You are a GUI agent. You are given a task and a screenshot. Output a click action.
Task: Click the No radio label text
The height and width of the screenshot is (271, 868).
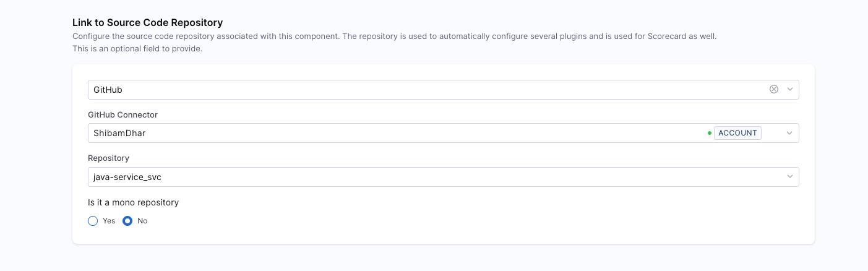[x=142, y=221]
